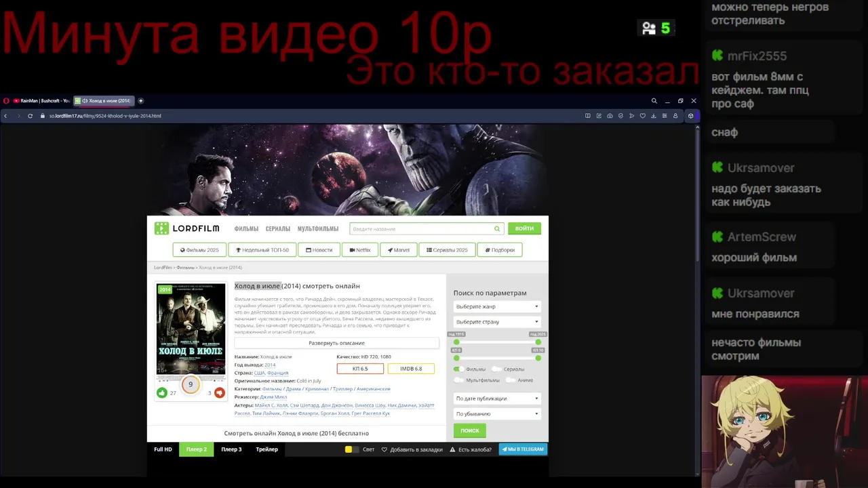Open the ФИЛЬМЫ menu item
Screen dimensions: 868x488
pyautogui.click(x=246, y=229)
